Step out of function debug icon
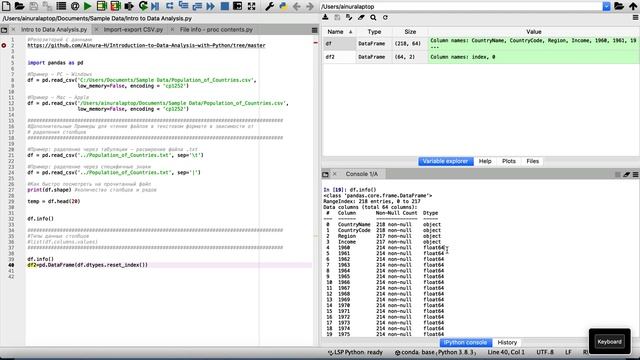Viewport: 640px width, 360px height. point(197,6)
